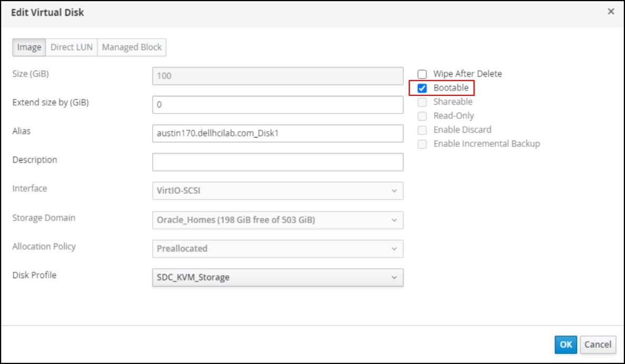Uncheck the Bootable checkbox
Viewport: 625px width, 364px height.
(x=422, y=88)
